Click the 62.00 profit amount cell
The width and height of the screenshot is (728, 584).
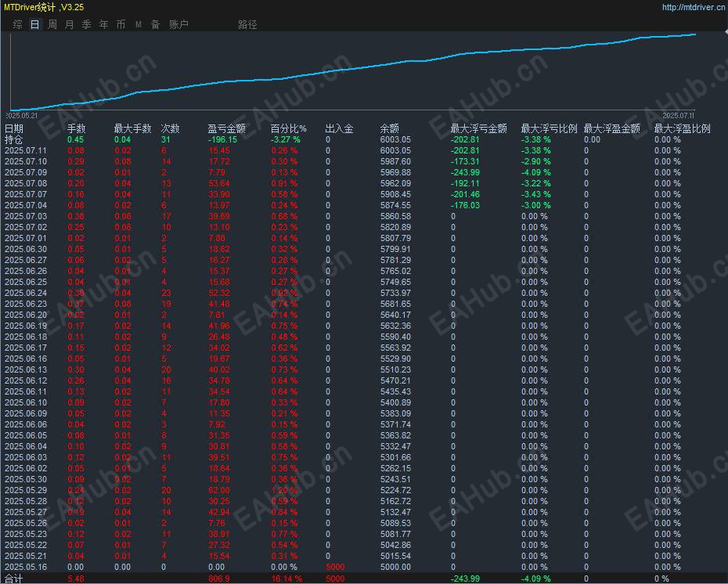pos(219,490)
